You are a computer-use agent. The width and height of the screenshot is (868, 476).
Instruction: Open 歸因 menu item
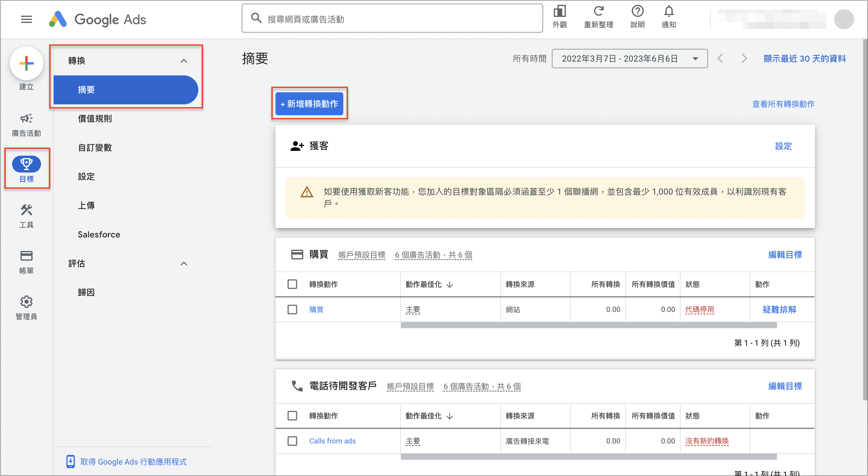point(86,292)
